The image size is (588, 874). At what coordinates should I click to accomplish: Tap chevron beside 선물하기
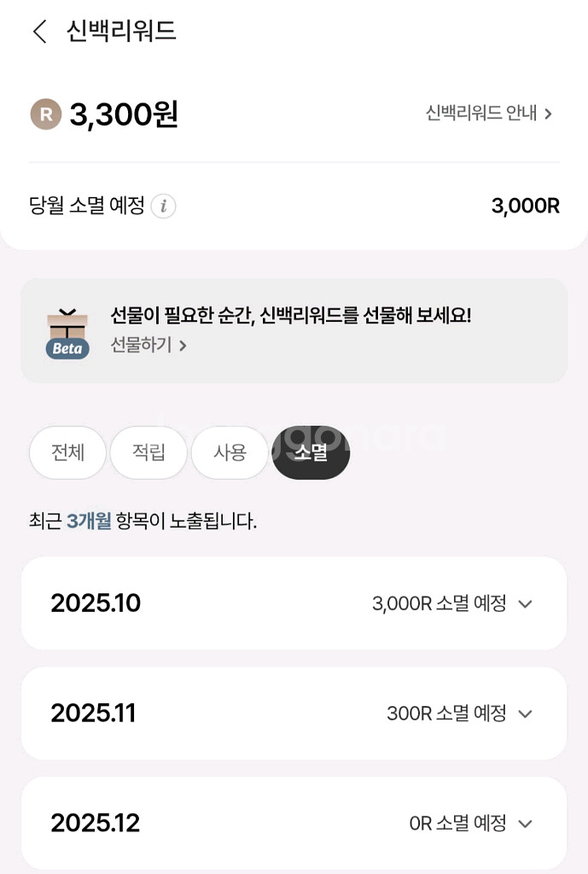click(183, 346)
